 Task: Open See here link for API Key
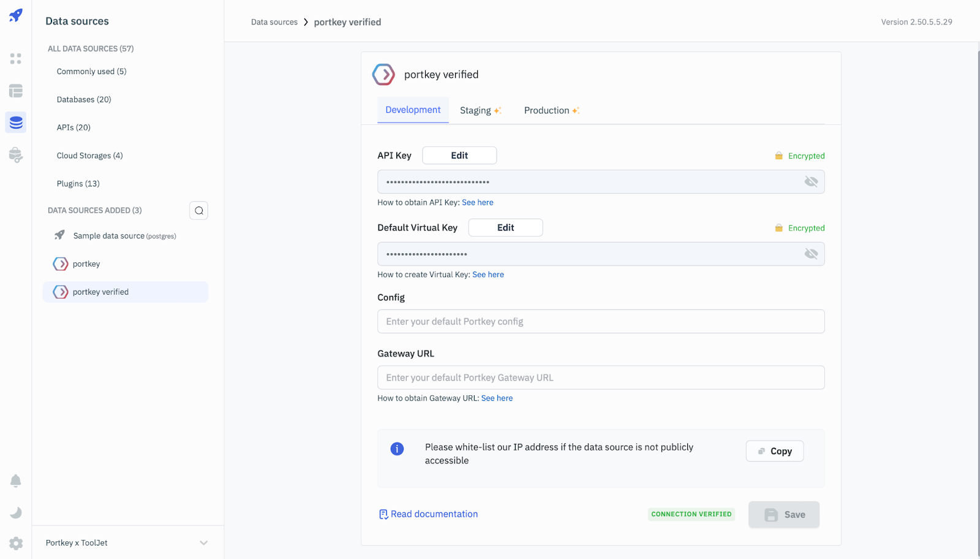[x=478, y=203]
